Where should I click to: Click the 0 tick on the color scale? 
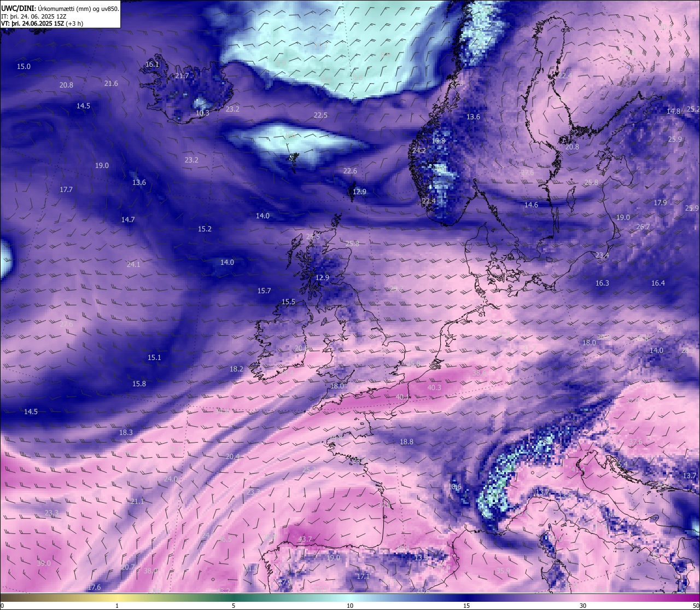tap(2, 606)
